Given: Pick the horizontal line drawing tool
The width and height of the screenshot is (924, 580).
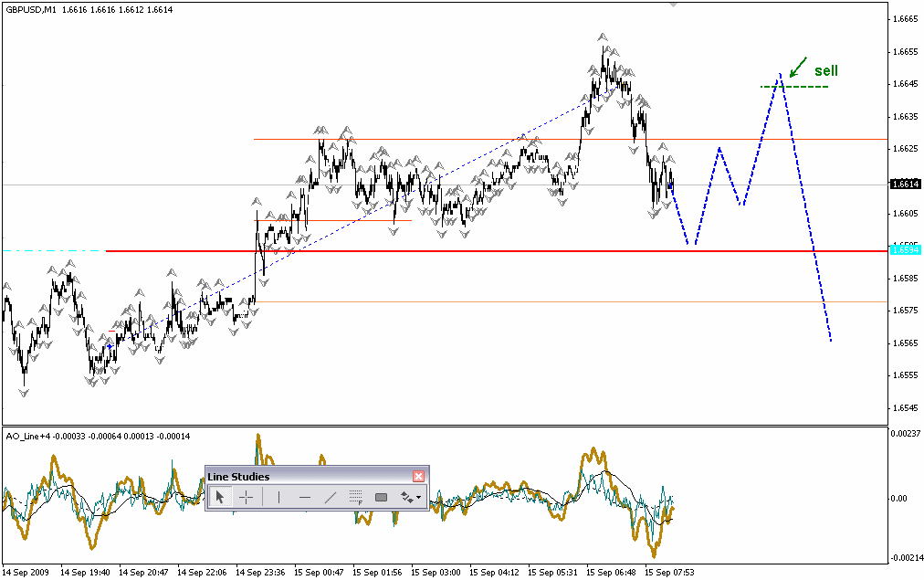Looking at the screenshot, I should [x=305, y=498].
